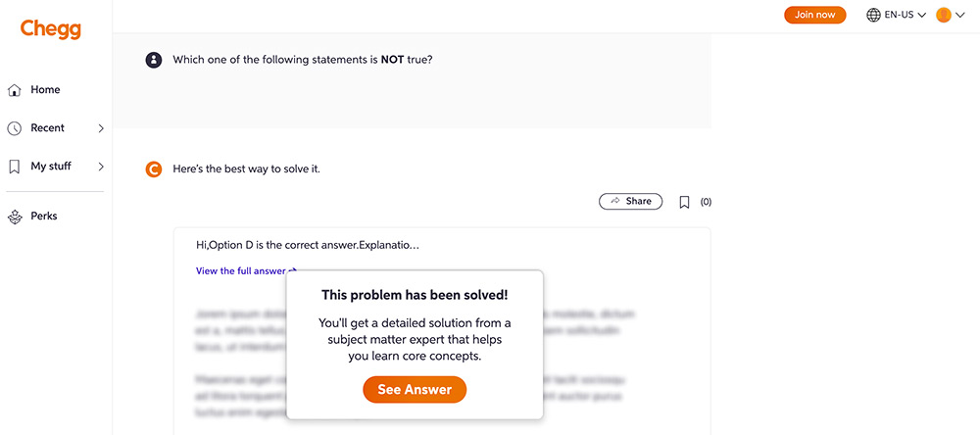Screen dimensions: 980x435
Task: Click the Recent clock icon
Action: click(x=15, y=128)
